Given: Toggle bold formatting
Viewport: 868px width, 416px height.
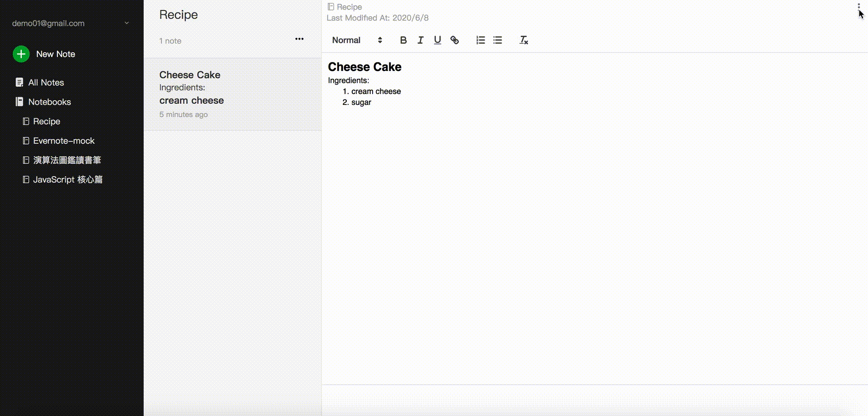Looking at the screenshot, I should pyautogui.click(x=403, y=40).
